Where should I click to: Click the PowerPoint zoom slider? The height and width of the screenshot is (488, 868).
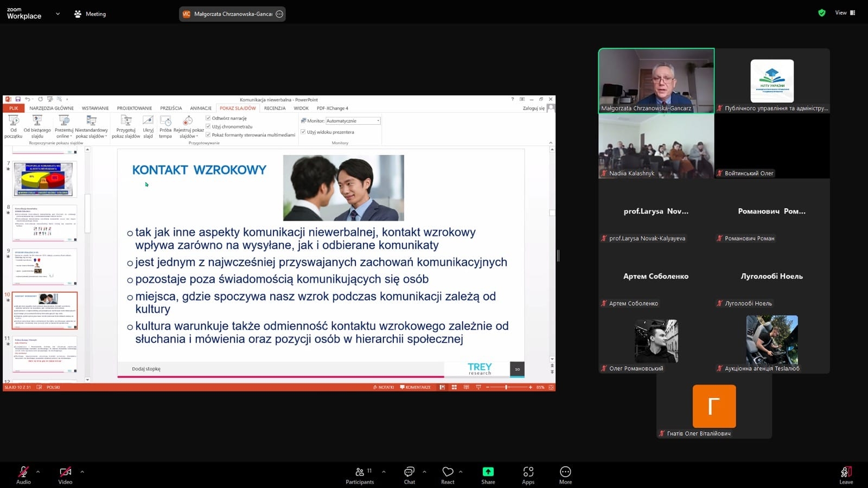tap(506, 387)
